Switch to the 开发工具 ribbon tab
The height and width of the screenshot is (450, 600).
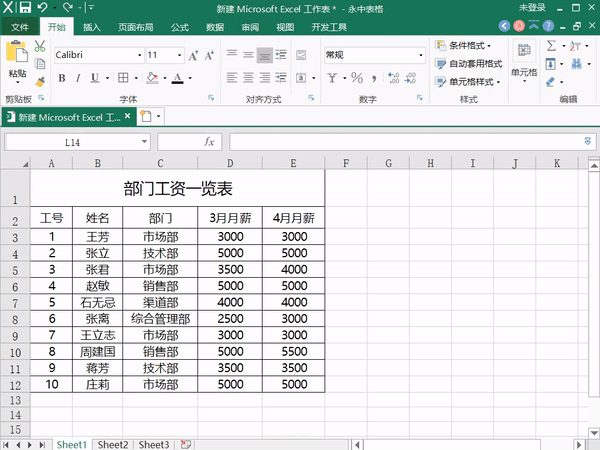click(329, 27)
